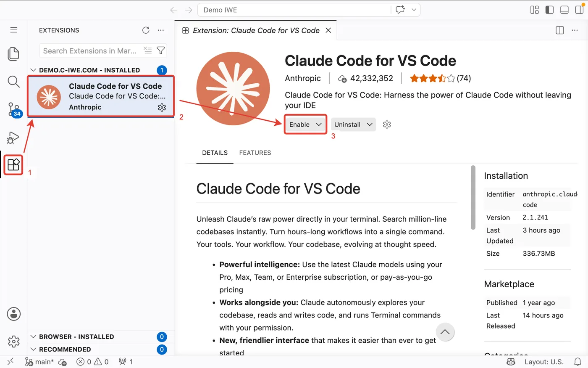The height and width of the screenshot is (368, 588).
Task: Open gear on Claude Code list item
Action: click(x=162, y=107)
